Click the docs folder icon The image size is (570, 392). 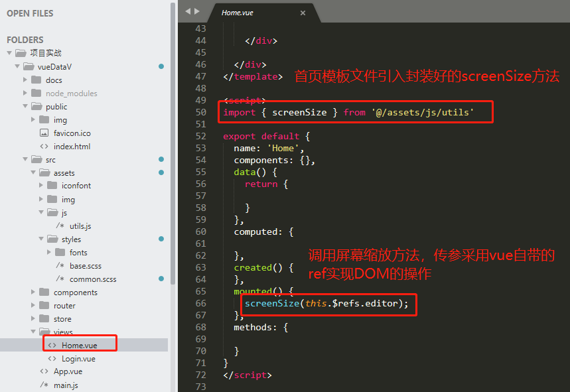(x=36, y=80)
